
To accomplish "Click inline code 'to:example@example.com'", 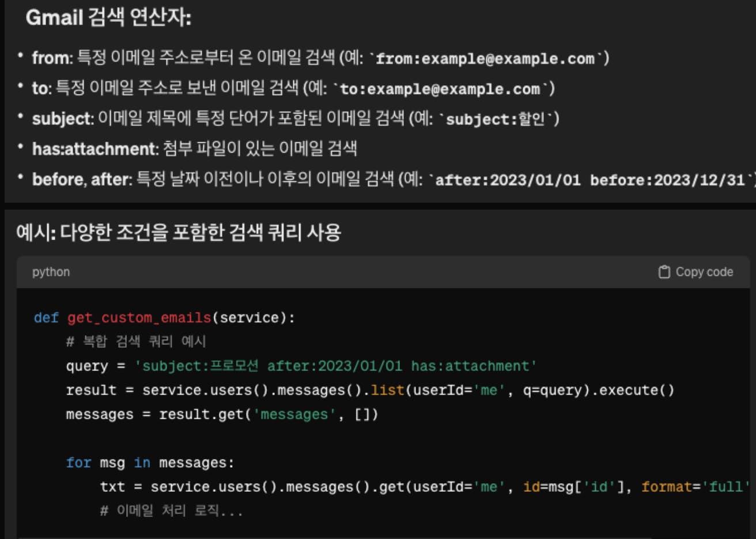I will [440, 89].
